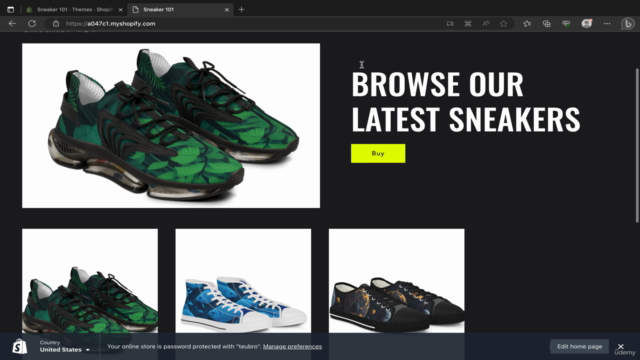Toggle immersive reader icon in address bar
The width and height of the screenshot is (640, 360).
[x=450, y=24]
